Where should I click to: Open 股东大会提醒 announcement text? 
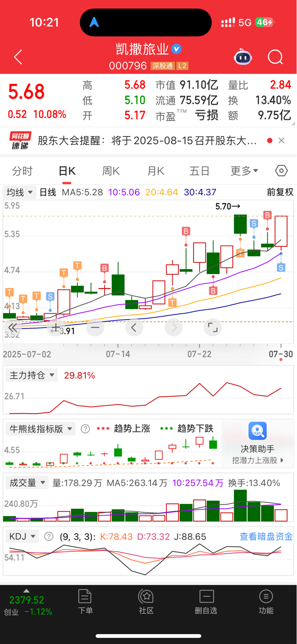click(x=147, y=140)
